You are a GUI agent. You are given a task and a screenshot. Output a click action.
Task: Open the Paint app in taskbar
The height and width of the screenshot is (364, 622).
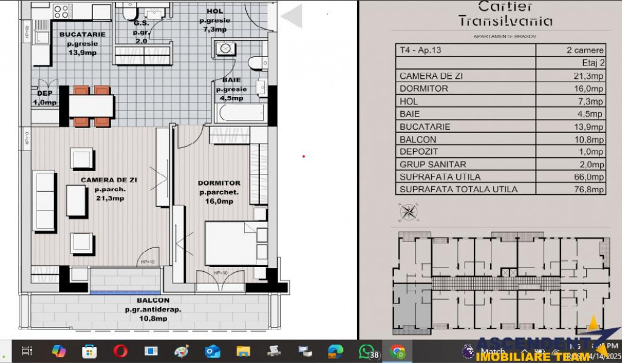point(182,351)
